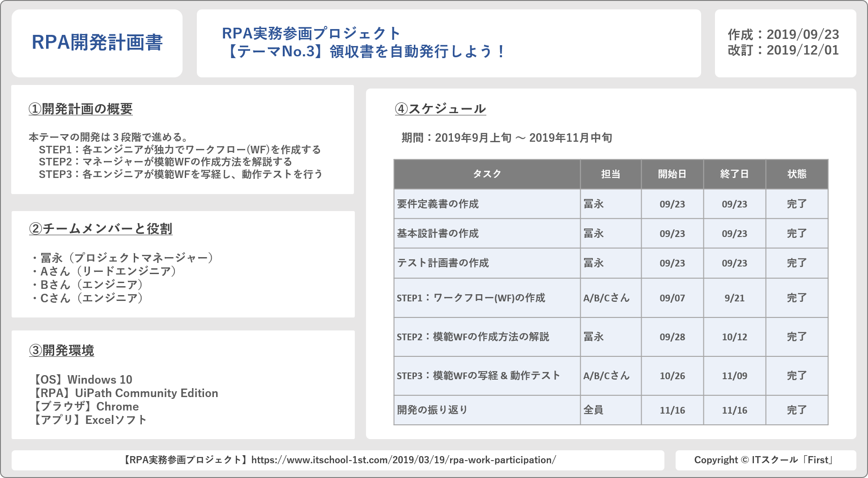Click the 改訂 date 2019/12/01
This screenshot has width=868, height=478.
point(802,50)
